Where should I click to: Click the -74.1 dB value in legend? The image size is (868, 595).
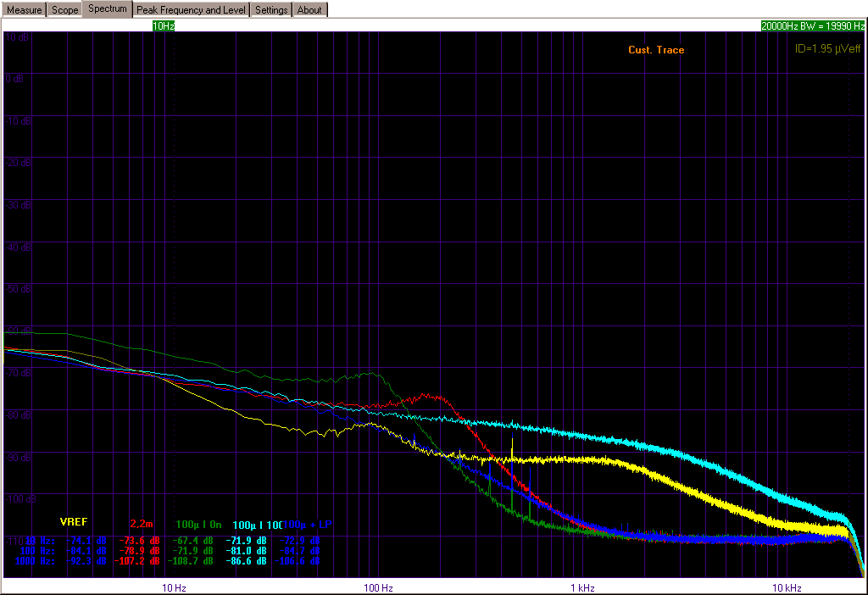pos(86,541)
